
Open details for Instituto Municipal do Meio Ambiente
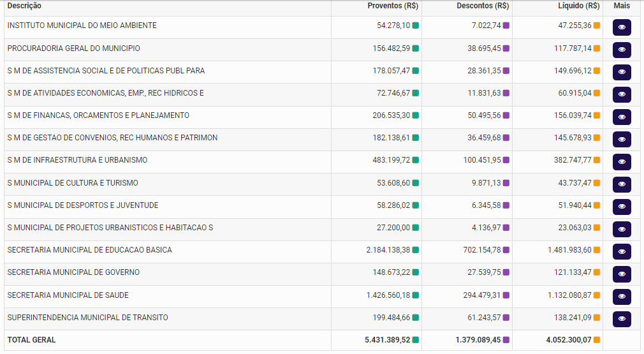622,27
